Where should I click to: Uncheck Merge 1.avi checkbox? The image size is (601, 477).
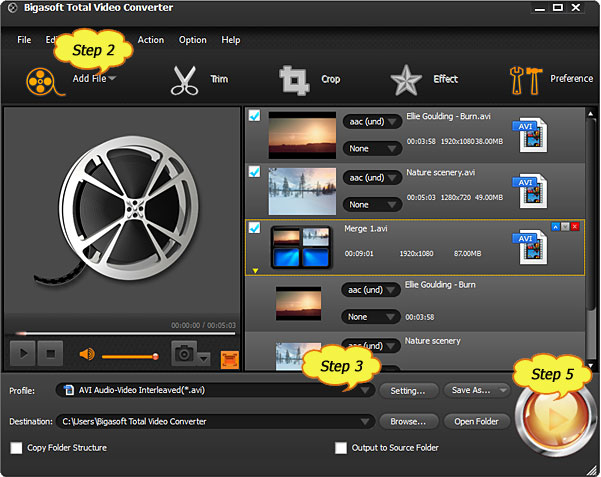(255, 227)
